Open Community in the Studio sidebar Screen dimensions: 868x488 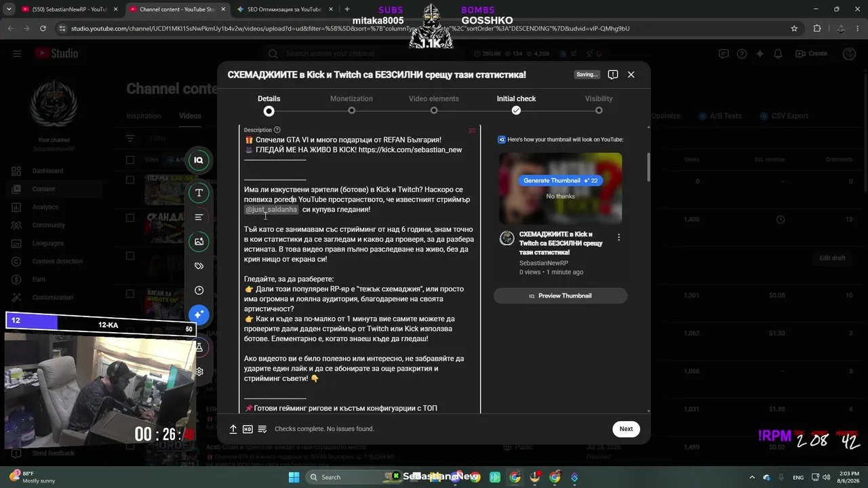pos(49,225)
